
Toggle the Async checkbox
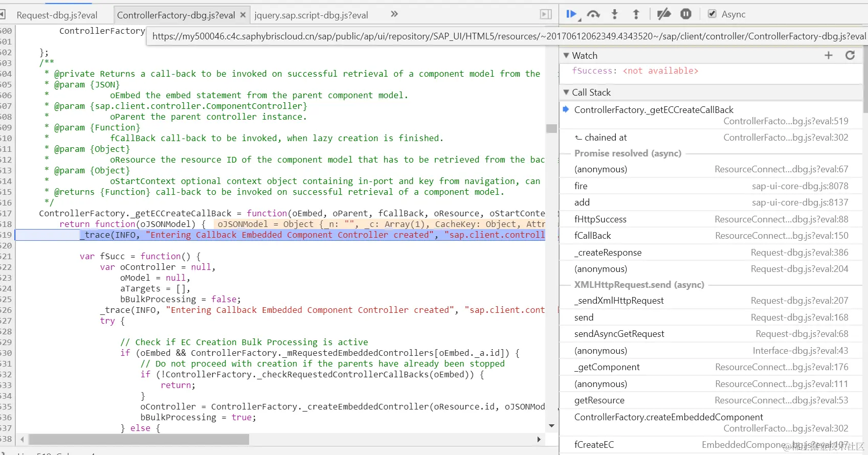click(712, 14)
